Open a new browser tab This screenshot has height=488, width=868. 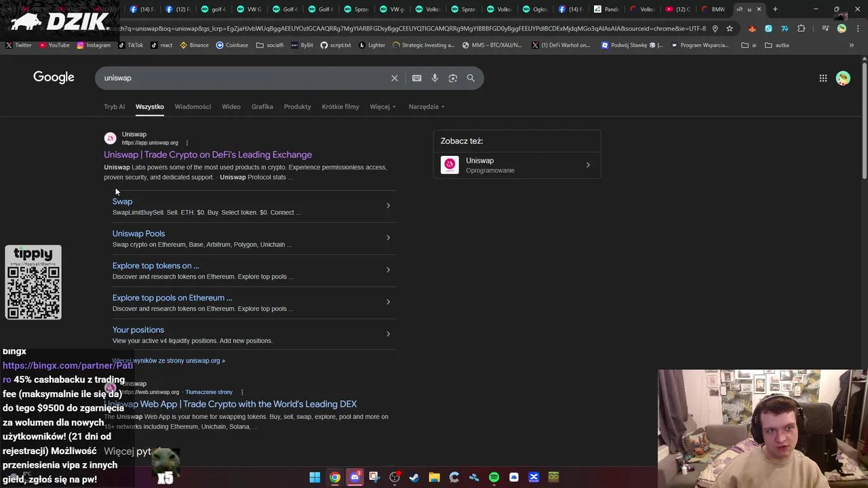(x=775, y=9)
